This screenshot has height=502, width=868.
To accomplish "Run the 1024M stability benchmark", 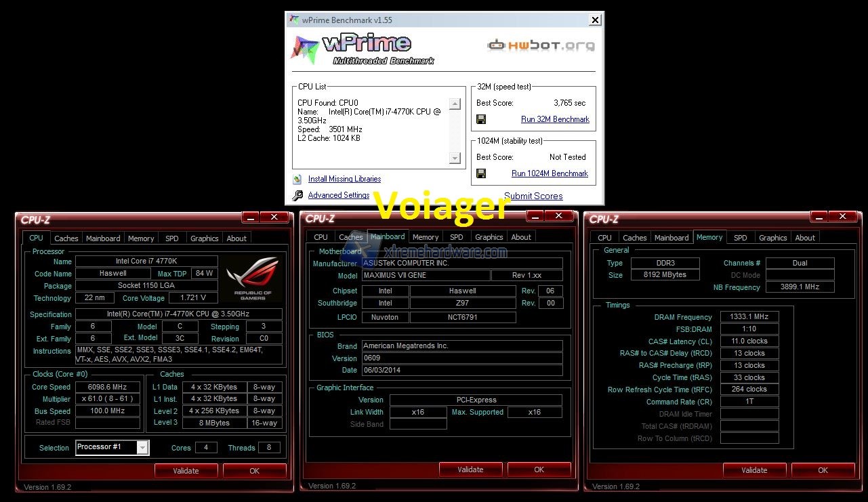I will (550, 173).
